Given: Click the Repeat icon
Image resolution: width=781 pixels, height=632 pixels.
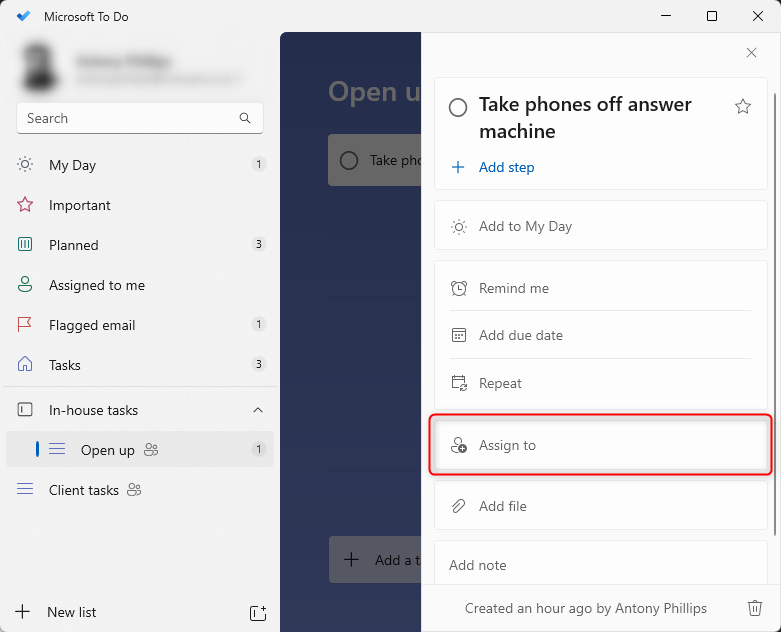Looking at the screenshot, I should pos(459,383).
